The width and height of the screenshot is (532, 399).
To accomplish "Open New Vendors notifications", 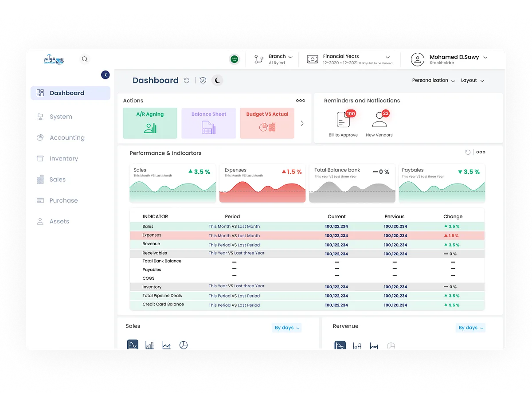I will 379,120.
